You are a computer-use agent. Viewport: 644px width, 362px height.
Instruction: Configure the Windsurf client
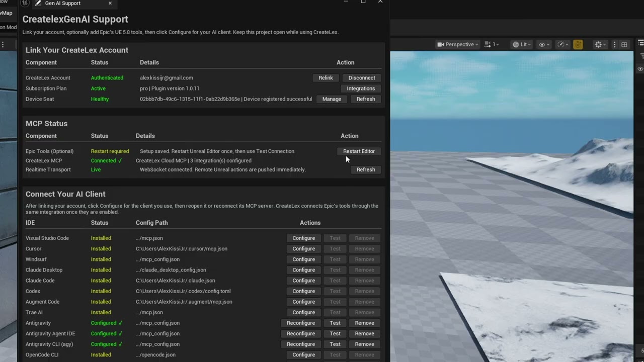coord(304,259)
